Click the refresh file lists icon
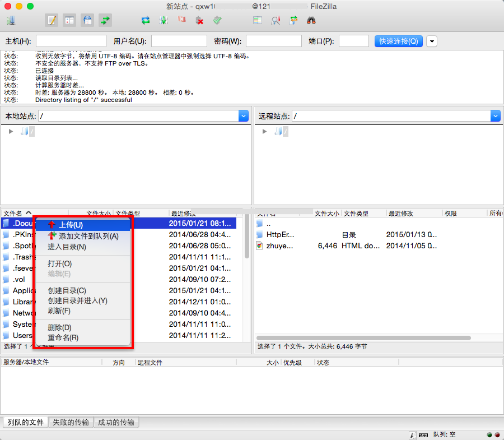 click(x=146, y=21)
